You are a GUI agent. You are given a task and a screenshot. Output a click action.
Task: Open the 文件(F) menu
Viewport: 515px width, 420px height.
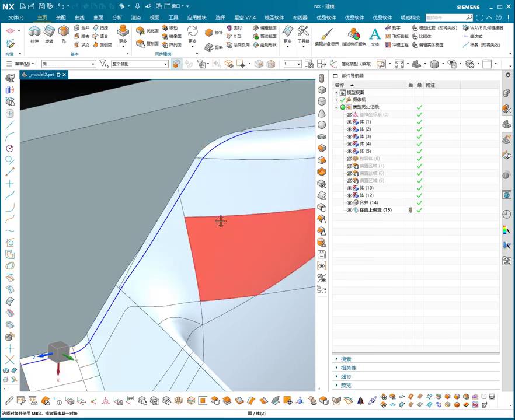(x=16, y=18)
